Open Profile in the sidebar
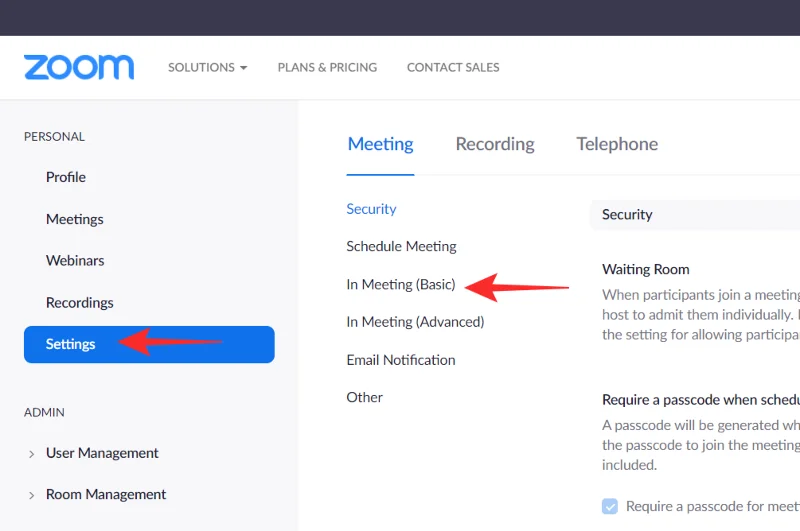 (x=66, y=177)
